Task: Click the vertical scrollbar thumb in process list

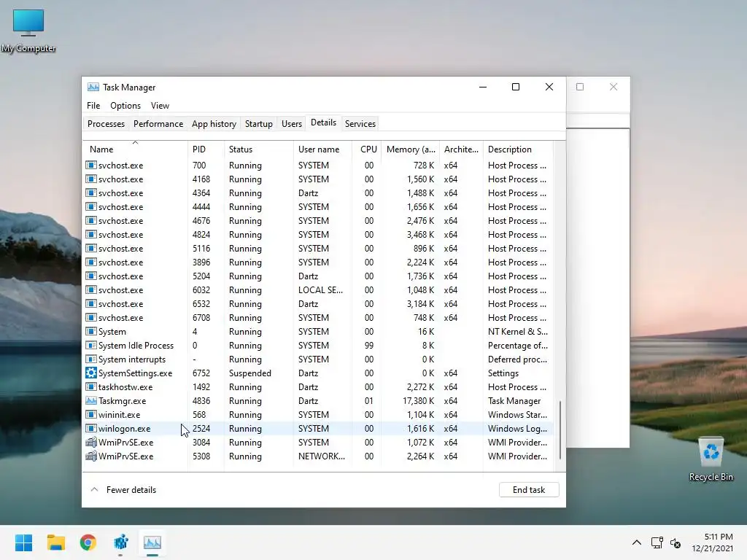Action: tap(560, 430)
